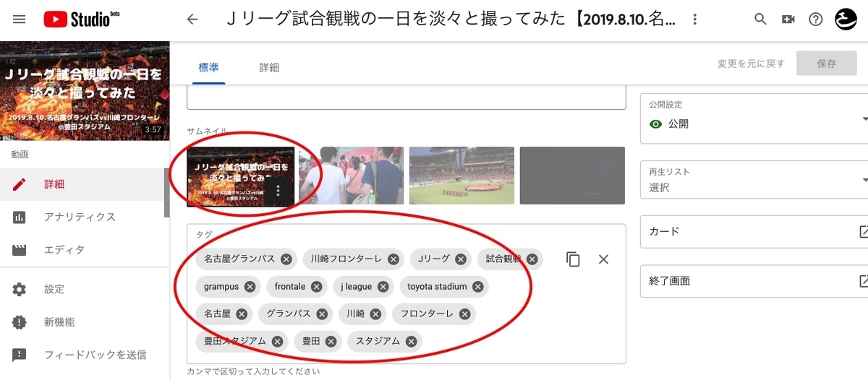Viewport: 868px width, 380px height.
Task: Click the YouTube Studio logo
Action: tap(81, 20)
